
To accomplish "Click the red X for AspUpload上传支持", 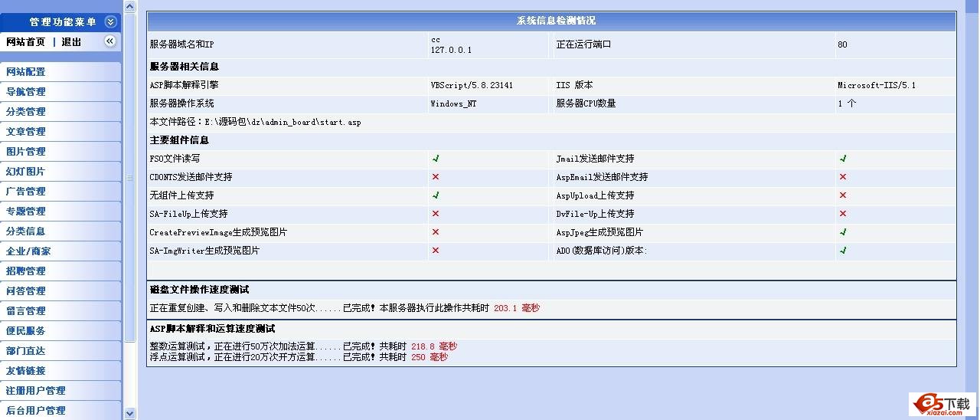I will click(x=843, y=195).
